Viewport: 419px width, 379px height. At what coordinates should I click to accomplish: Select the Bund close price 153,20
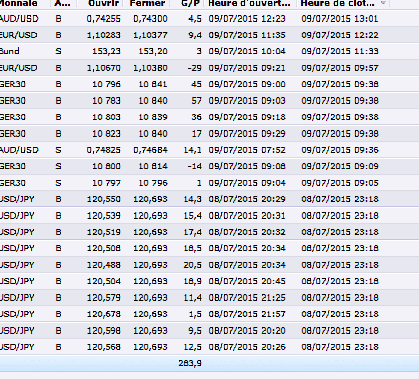(x=153, y=51)
